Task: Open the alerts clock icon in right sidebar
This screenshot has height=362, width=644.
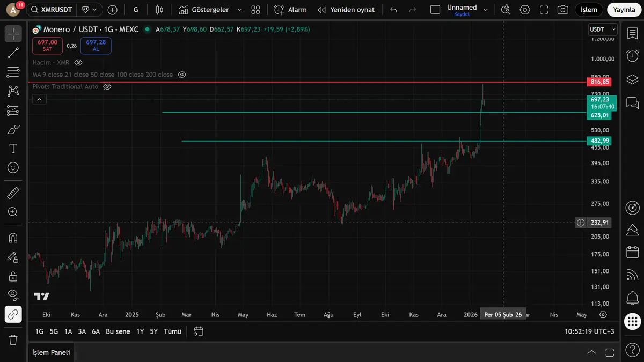Action: coord(632,56)
